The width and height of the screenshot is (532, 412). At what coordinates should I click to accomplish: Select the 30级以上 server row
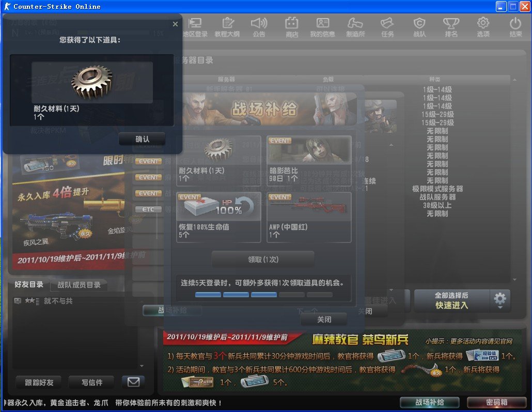(x=437, y=205)
